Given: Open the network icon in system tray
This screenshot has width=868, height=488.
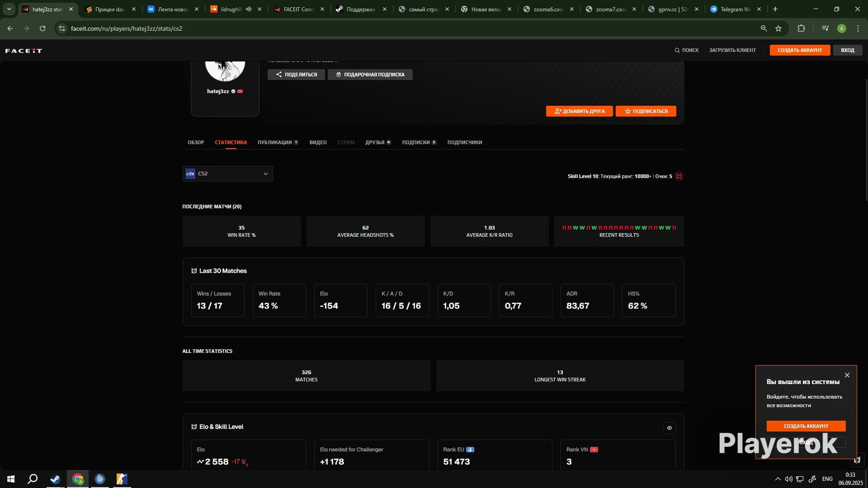Looking at the screenshot, I should pos(800,479).
